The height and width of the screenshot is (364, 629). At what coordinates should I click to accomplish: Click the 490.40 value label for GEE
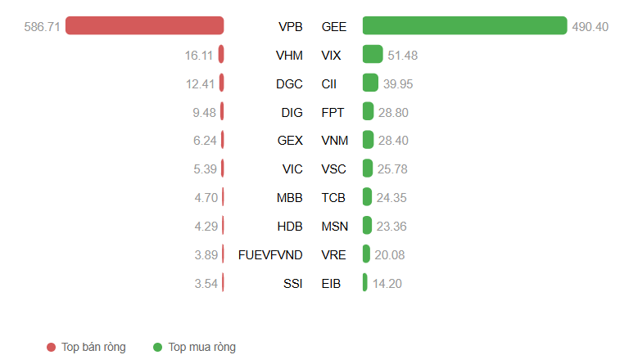point(591,26)
